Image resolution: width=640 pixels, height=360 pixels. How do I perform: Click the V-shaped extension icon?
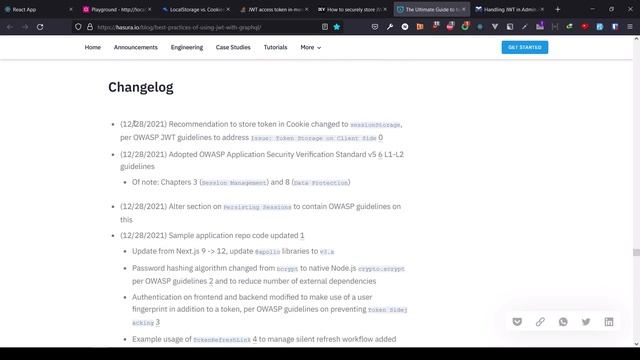click(x=495, y=27)
